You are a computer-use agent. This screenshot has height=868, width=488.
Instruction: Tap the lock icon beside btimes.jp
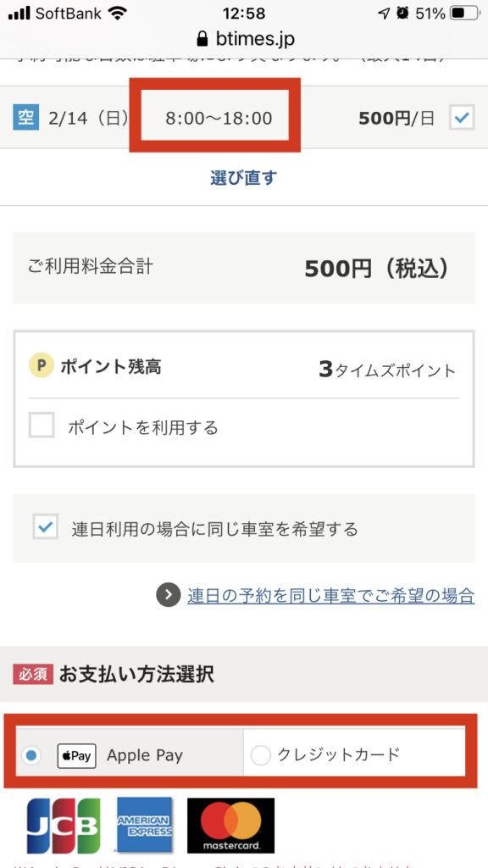(x=202, y=39)
